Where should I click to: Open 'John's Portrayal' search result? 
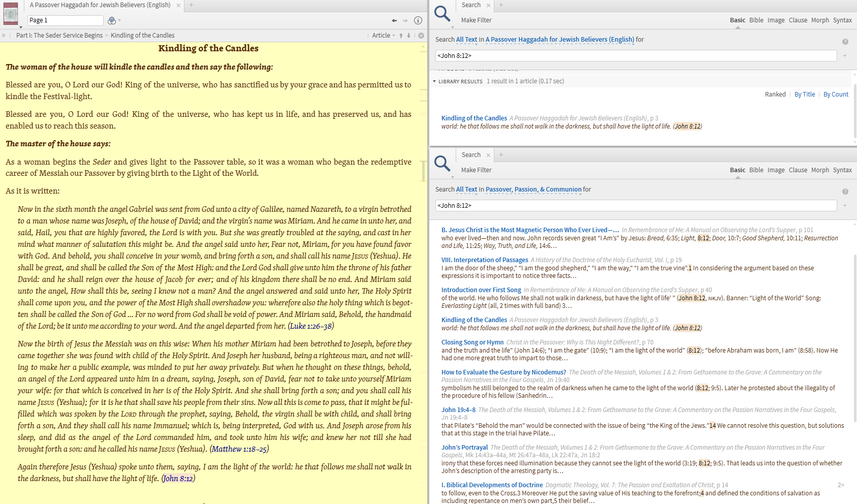coord(464,448)
